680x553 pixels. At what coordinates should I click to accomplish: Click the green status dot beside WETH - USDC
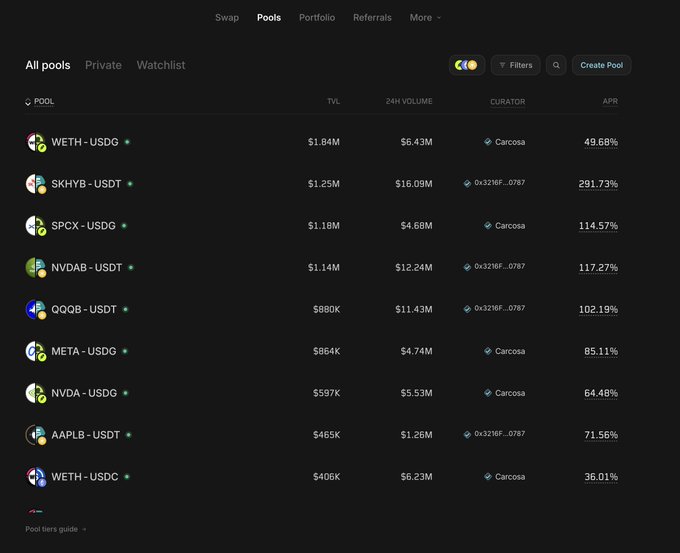pos(127,477)
